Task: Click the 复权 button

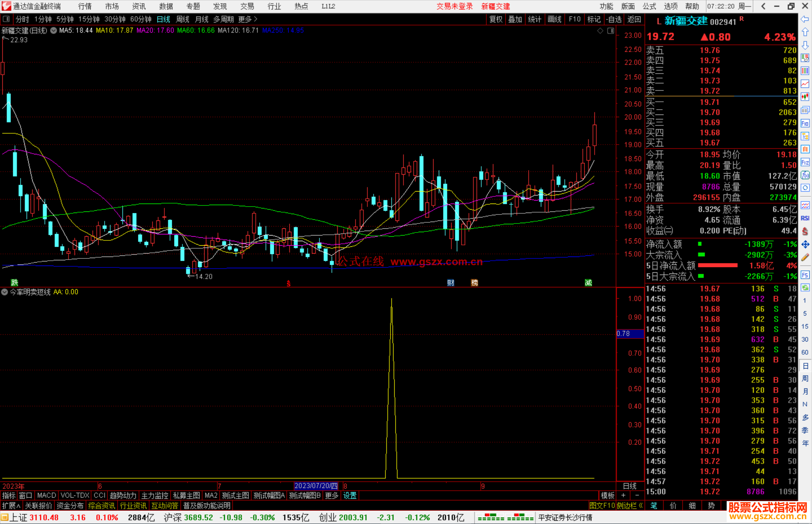Action: coord(496,19)
